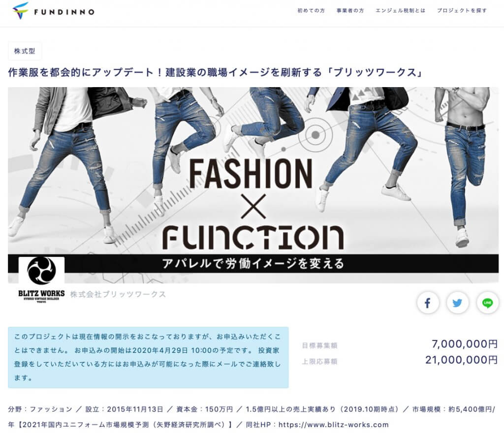Image resolution: width=504 pixels, height=436 pixels.
Task: Share project on Twitter
Action: point(457,303)
